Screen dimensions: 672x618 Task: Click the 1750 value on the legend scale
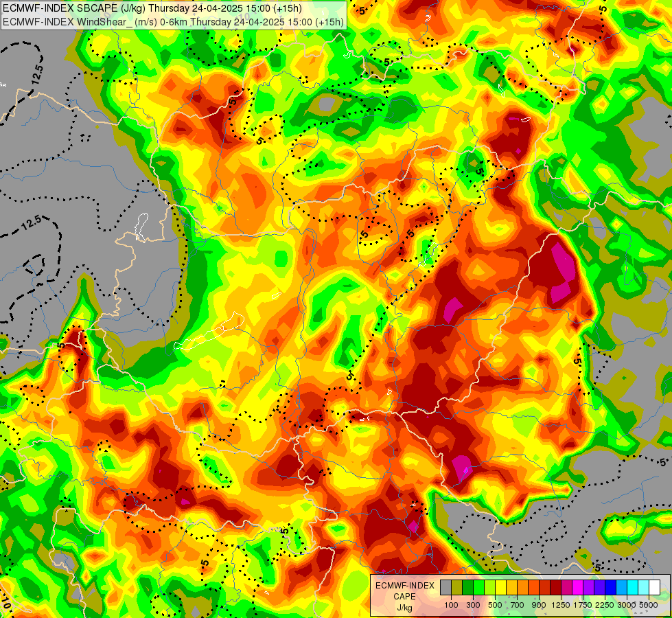[583, 605]
